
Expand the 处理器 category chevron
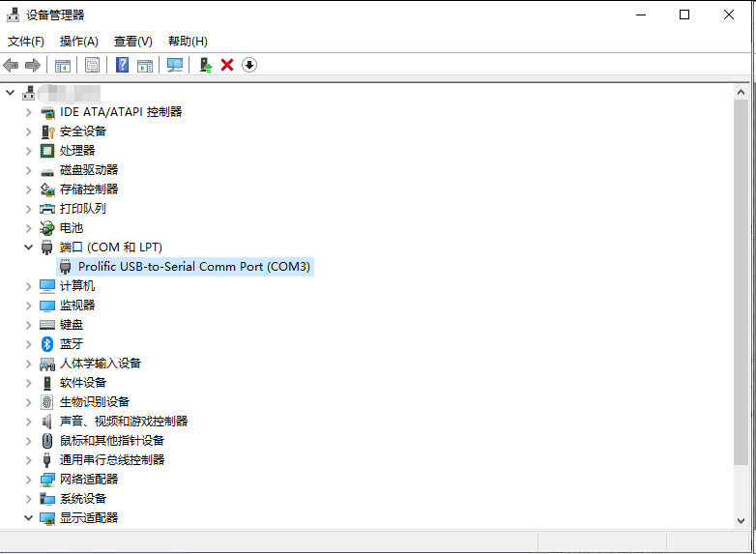pyautogui.click(x=28, y=151)
